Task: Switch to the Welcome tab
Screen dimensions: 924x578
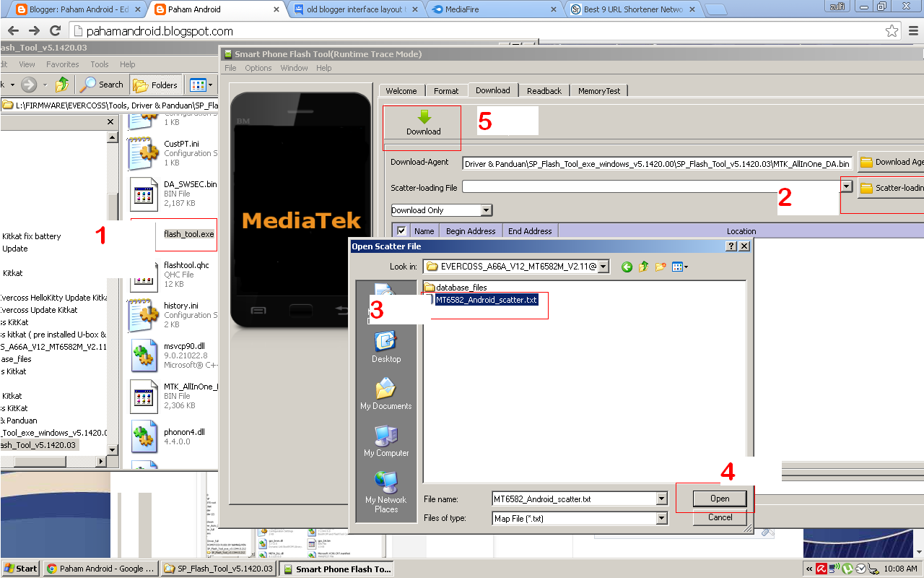Action: point(401,91)
